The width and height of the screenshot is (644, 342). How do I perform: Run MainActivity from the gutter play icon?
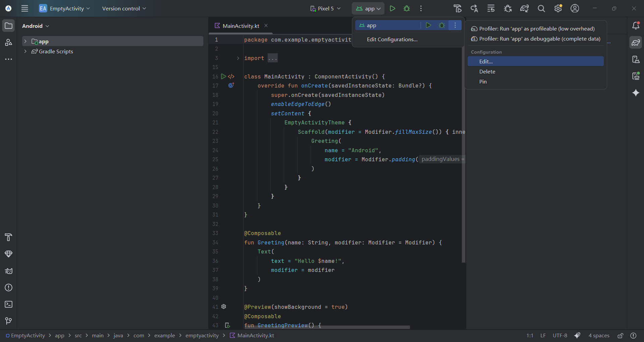tap(224, 76)
